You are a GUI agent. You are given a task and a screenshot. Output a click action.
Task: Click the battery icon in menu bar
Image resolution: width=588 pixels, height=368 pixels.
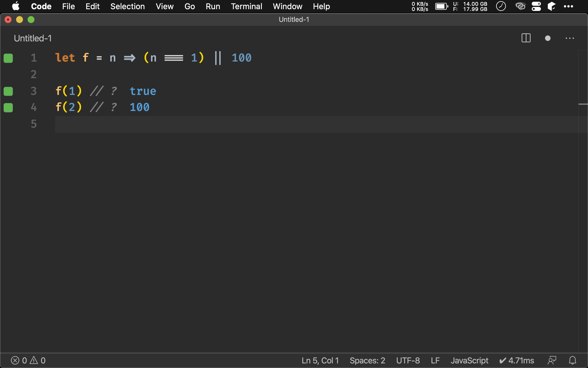pos(442,6)
